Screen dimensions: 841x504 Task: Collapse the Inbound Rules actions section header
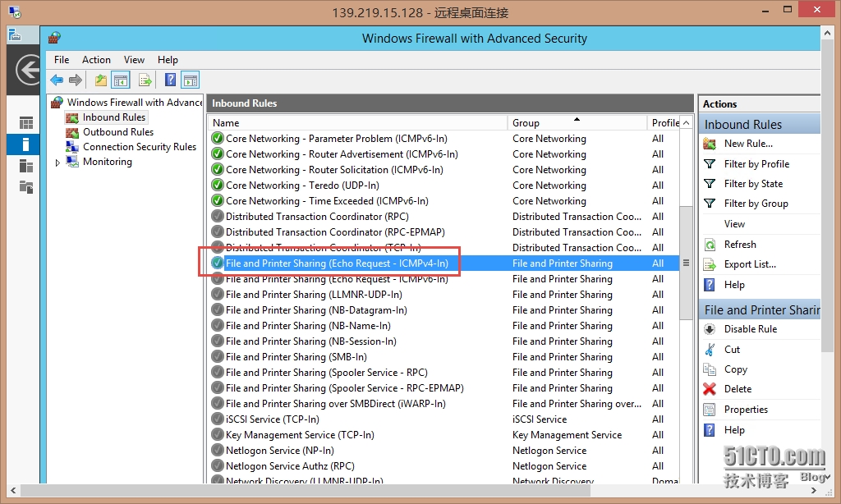760,125
